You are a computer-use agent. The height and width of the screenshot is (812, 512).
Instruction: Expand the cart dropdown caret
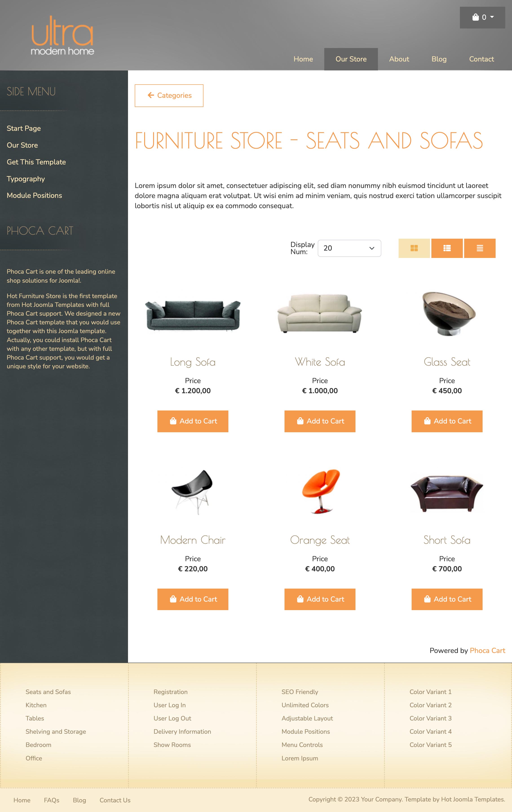(x=492, y=17)
